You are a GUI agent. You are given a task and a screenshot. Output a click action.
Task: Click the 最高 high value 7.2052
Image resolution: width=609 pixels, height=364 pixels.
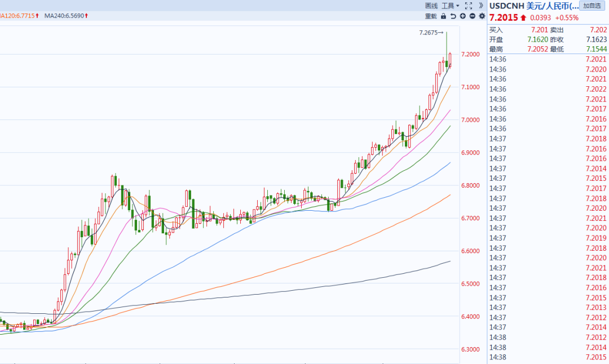tap(537, 49)
